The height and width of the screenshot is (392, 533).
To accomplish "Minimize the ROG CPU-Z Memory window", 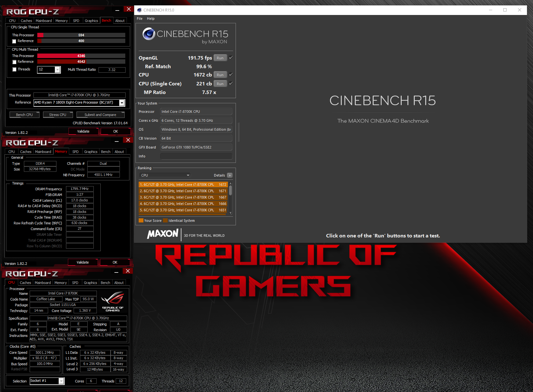I will 117,141.
